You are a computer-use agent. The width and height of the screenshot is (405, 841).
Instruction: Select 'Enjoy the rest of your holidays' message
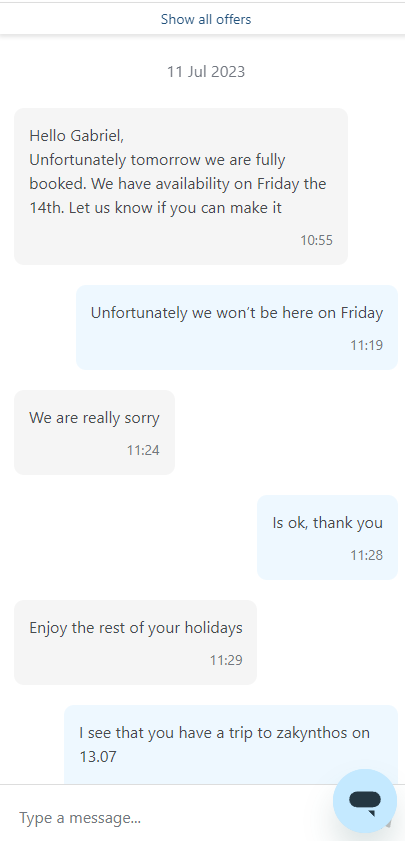pos(135,642)
